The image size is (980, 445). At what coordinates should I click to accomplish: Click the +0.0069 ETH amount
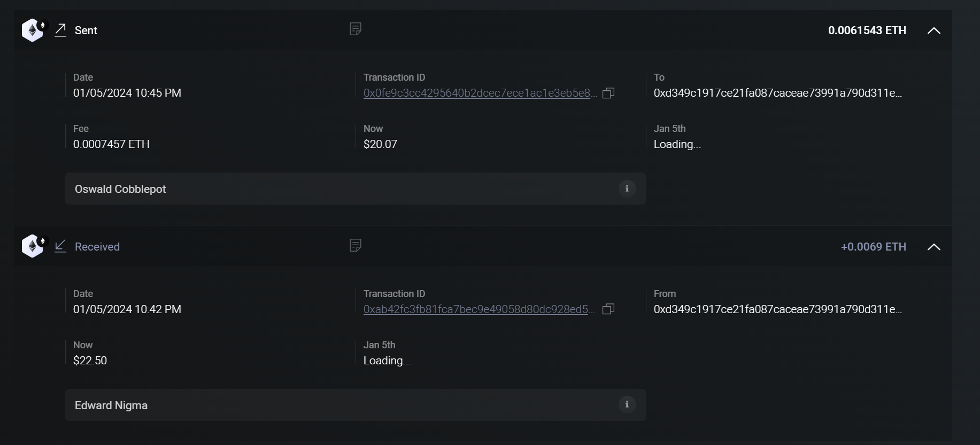(873, 247)
